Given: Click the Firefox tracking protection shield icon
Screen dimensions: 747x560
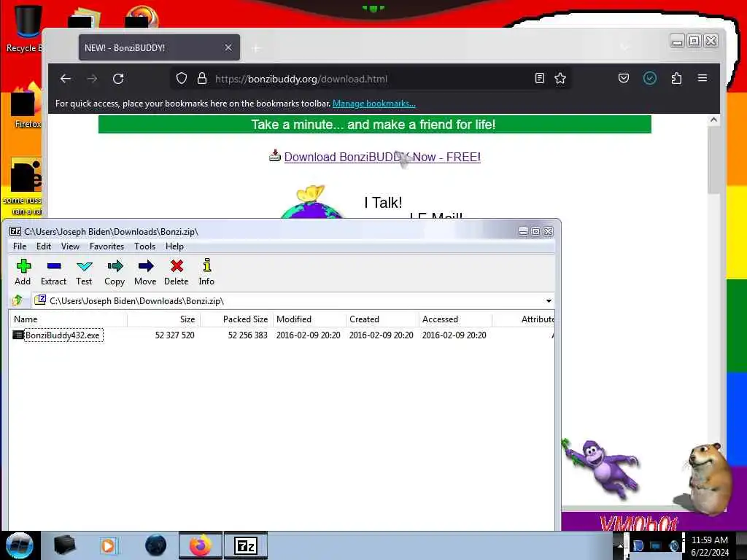Looking at the screenshot, I should [x=181, y=78].
